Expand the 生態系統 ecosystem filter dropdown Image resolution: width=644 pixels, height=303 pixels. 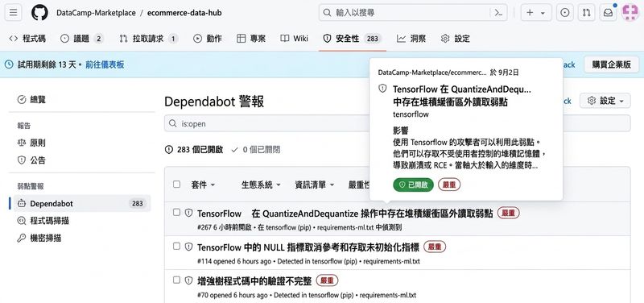[261, 185]
